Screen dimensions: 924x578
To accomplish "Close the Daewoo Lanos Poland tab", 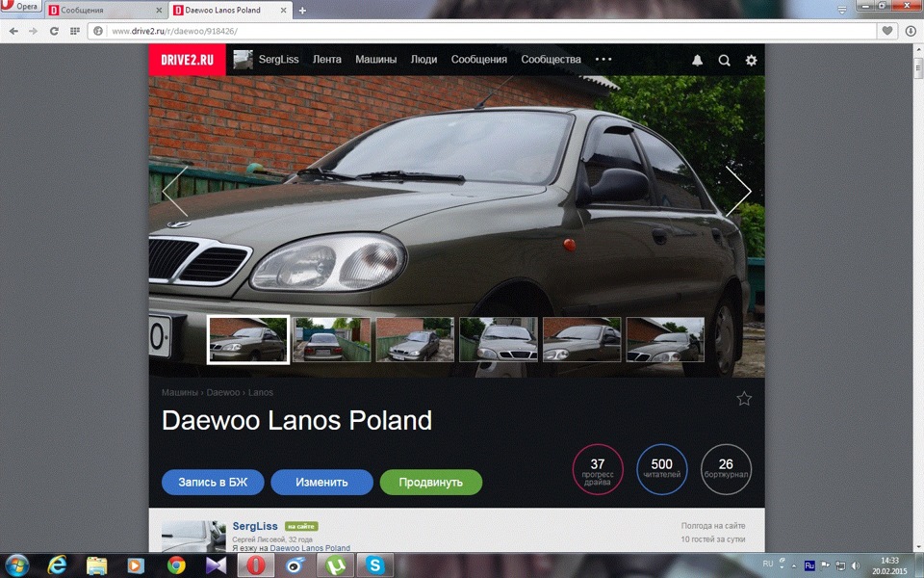I will click(283, 10).
